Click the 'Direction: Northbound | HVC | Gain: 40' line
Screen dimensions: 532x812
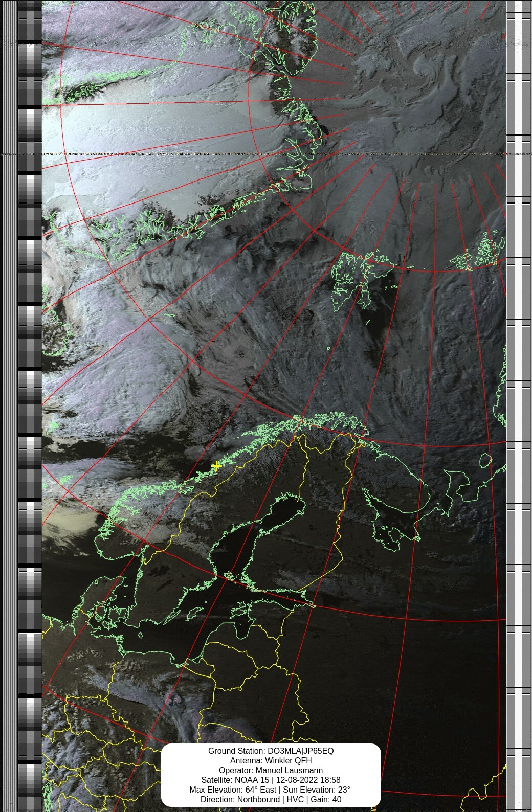[x=271, y=799]
